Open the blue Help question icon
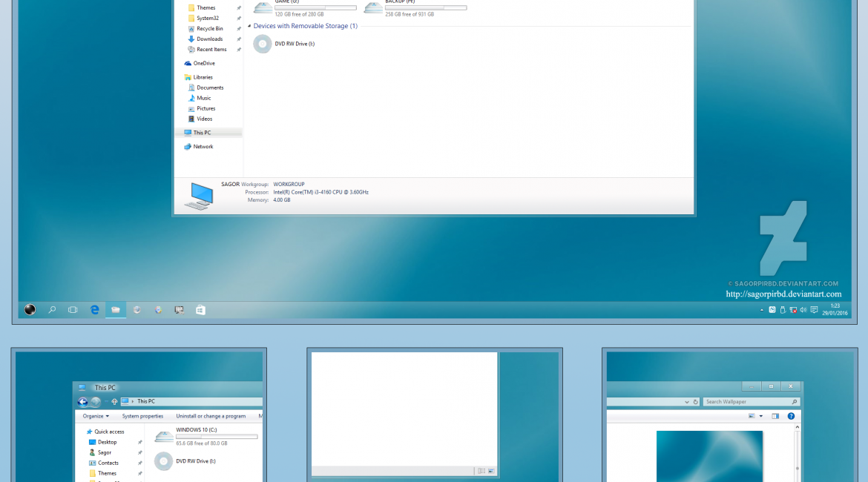This screenshot has height=482, width=868. click(x=791, y=416)
